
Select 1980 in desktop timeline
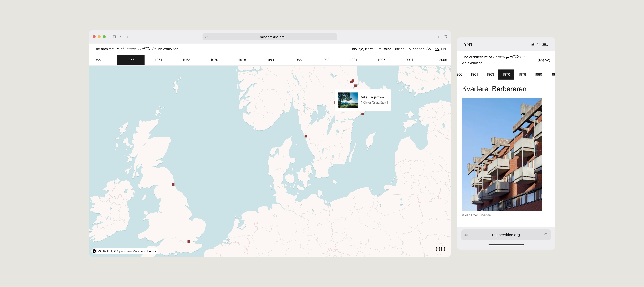click(270, 60)
